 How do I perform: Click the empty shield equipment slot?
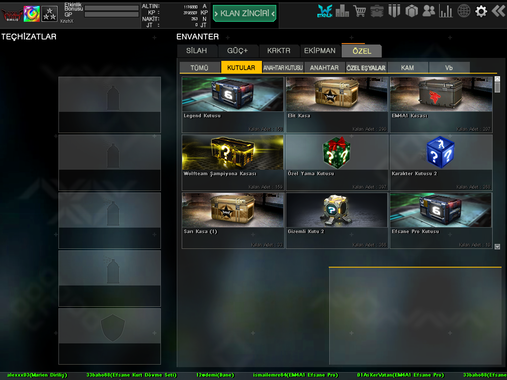pos(109,336)
